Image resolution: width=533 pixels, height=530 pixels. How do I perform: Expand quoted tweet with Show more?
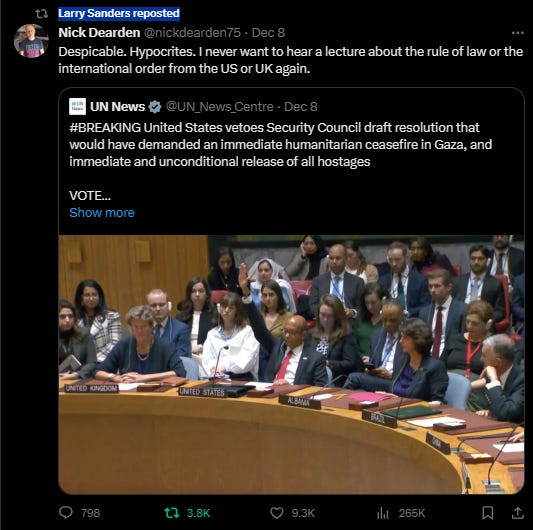102,212
